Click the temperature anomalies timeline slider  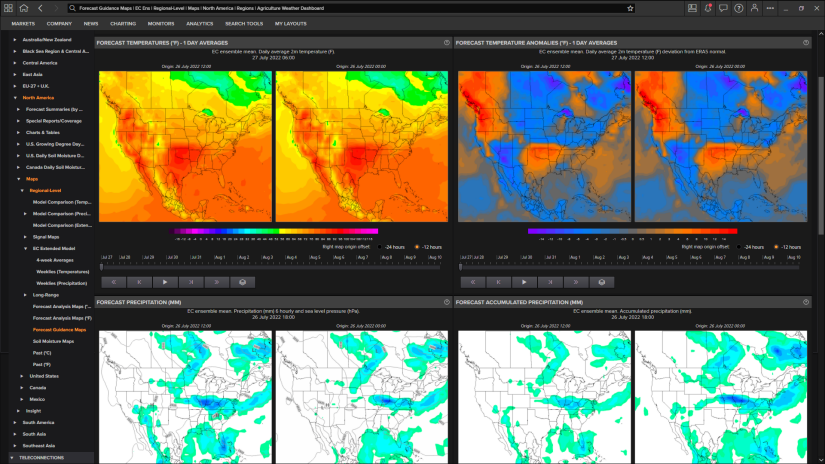click(x=628, y=266)
